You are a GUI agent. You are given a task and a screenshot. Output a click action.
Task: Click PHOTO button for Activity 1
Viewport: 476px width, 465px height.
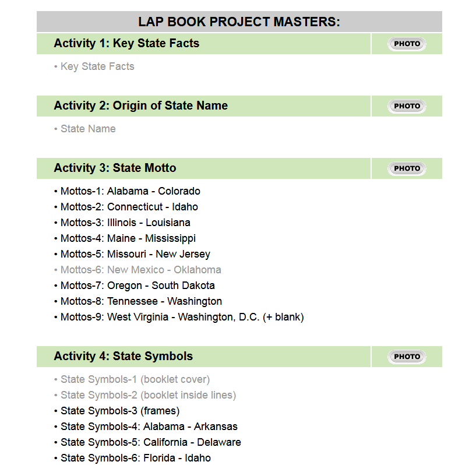coord(407,44)
